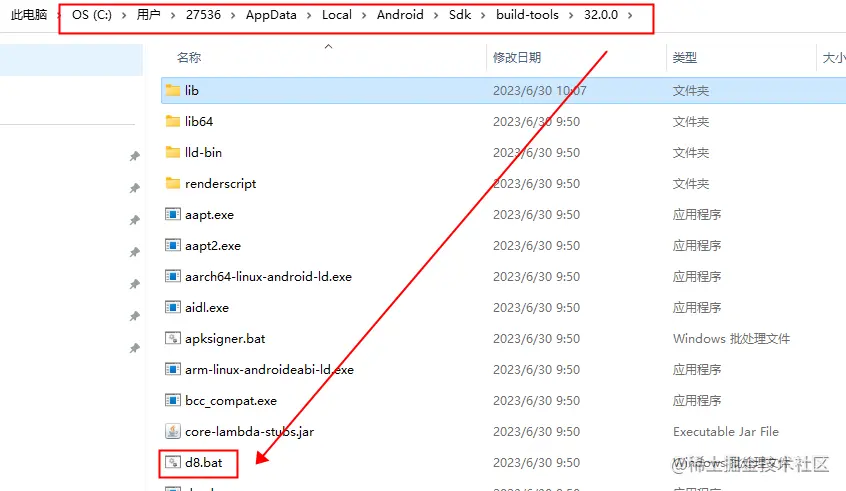The width and height of the screenshot is (846, 491).
Task: Select the lib folder icon
Action: (173, 90)
